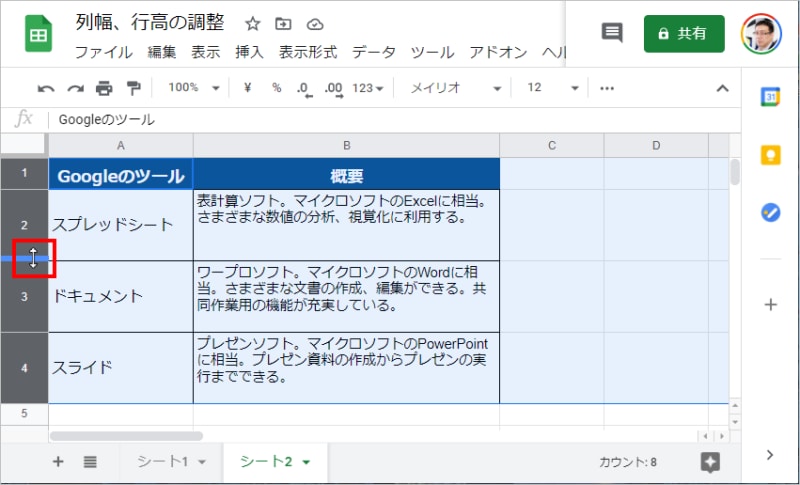Switch to the シート1 tab
This screenshot has height=485, width=800.
[163, 462]
